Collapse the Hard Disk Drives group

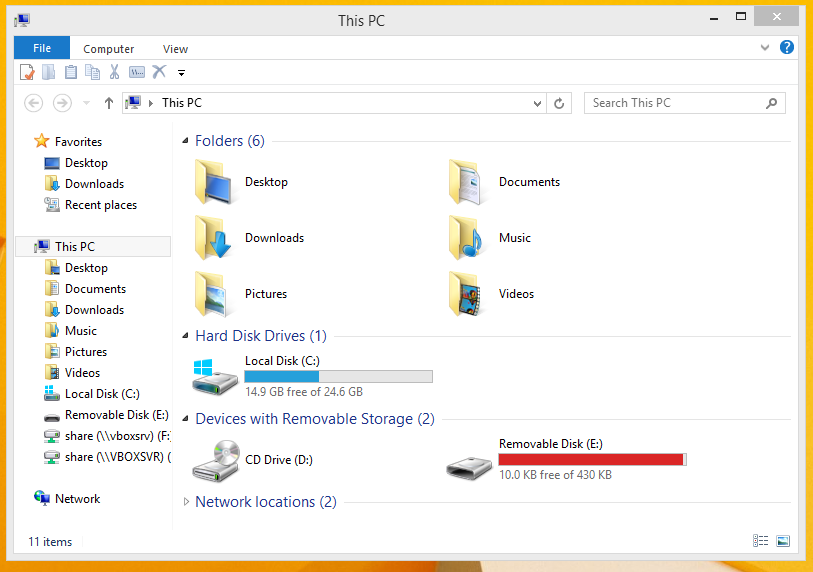pyautogui.click(x=185, y=336)
